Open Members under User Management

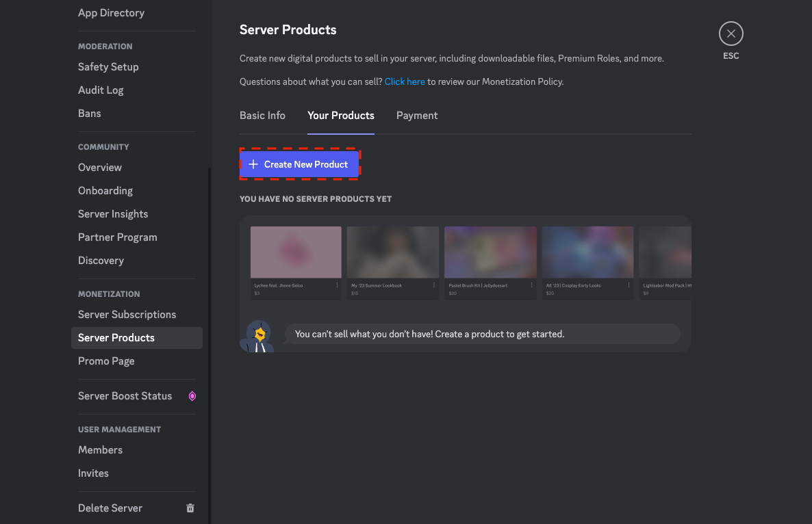[x=100, y=449]
